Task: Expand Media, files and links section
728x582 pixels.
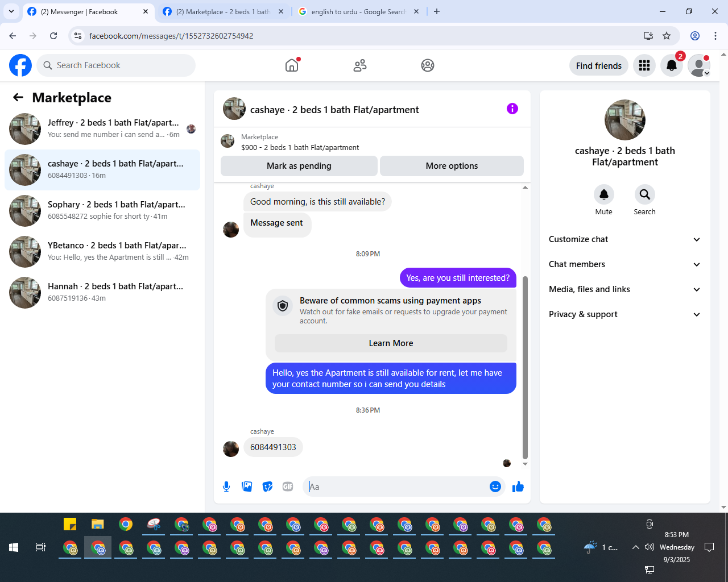Action: coord(625,289)
